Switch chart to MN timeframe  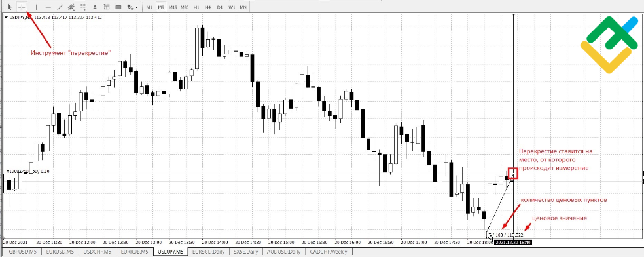click(243, 7)
